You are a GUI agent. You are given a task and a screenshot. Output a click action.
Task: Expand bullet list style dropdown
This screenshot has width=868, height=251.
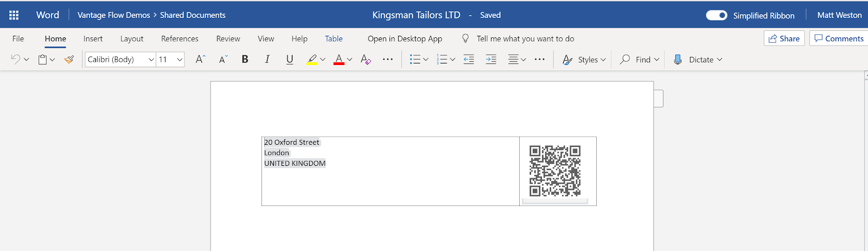coord(425,60)
